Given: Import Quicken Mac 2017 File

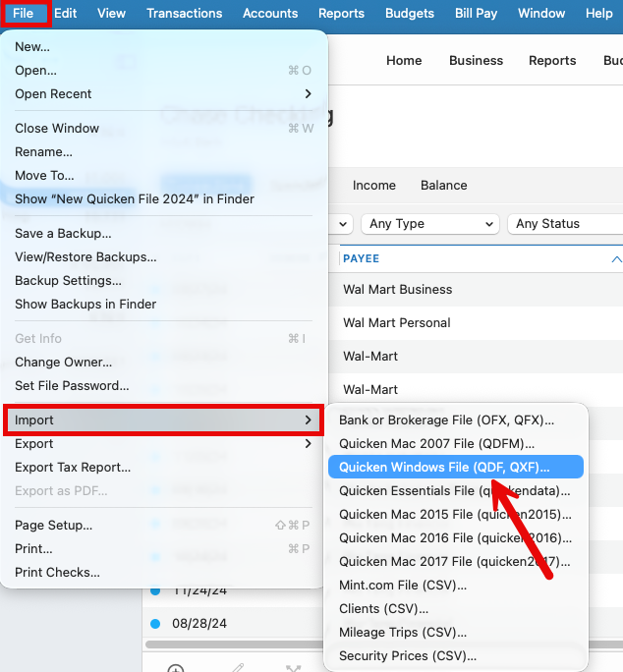Looking at the screenshot, I should [x=456, y=561].
